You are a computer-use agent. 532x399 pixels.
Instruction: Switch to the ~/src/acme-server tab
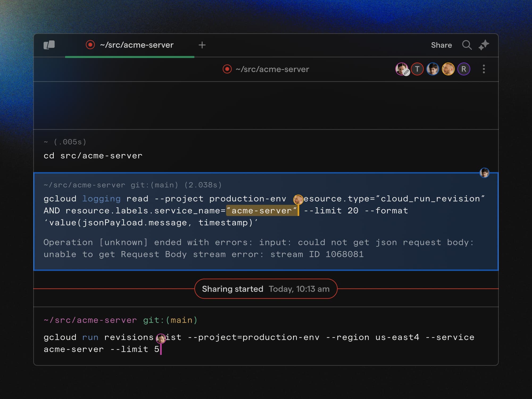136,45
